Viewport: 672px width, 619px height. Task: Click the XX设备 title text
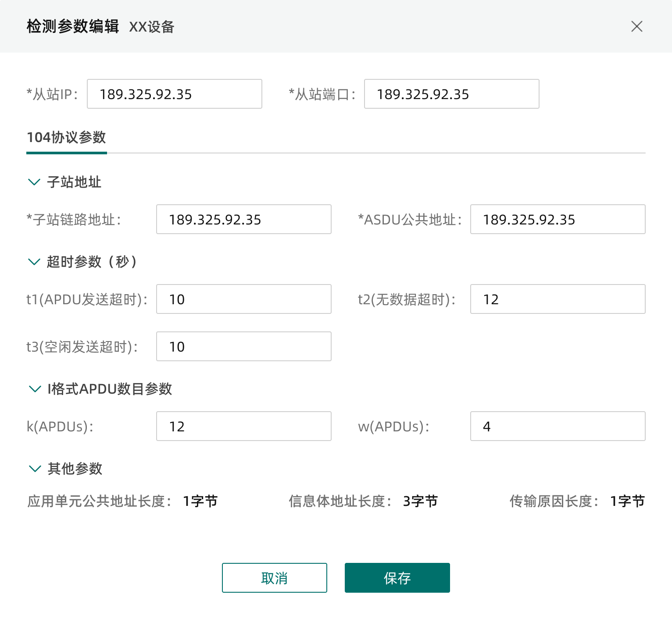[x=152, y=27]
